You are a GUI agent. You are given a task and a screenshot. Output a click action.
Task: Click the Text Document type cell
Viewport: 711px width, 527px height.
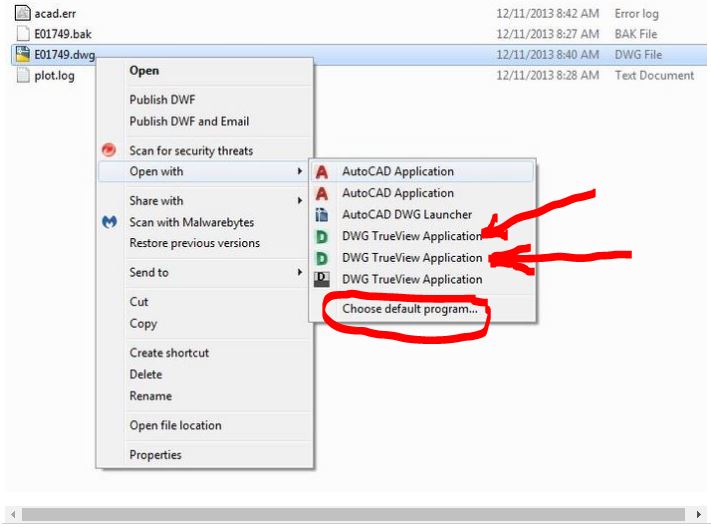654,75
